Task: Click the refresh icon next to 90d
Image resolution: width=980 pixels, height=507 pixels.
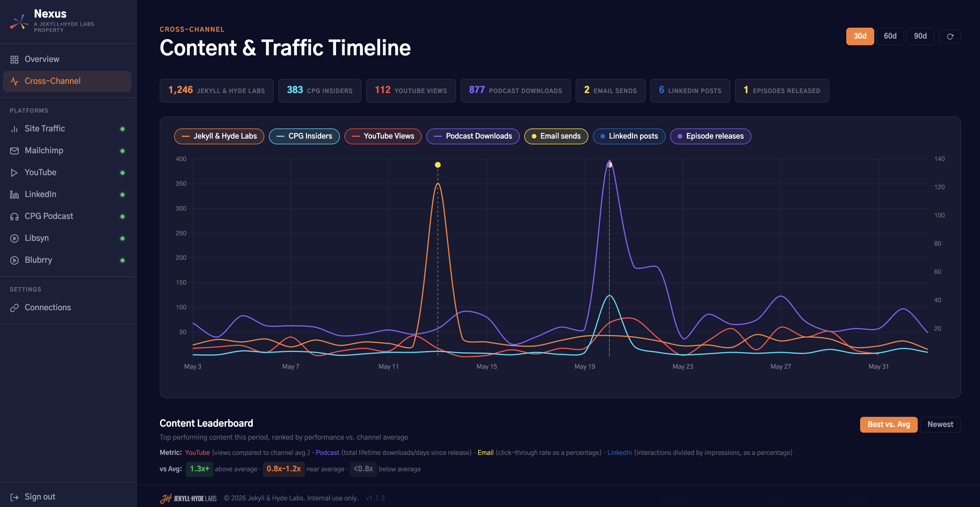Action: tap(949, 37)
